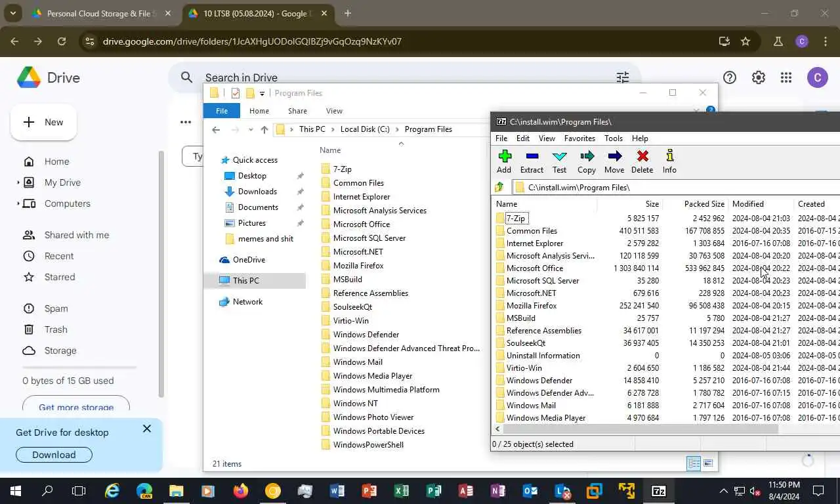Open Excel from the taskbar

pos(402,490)
